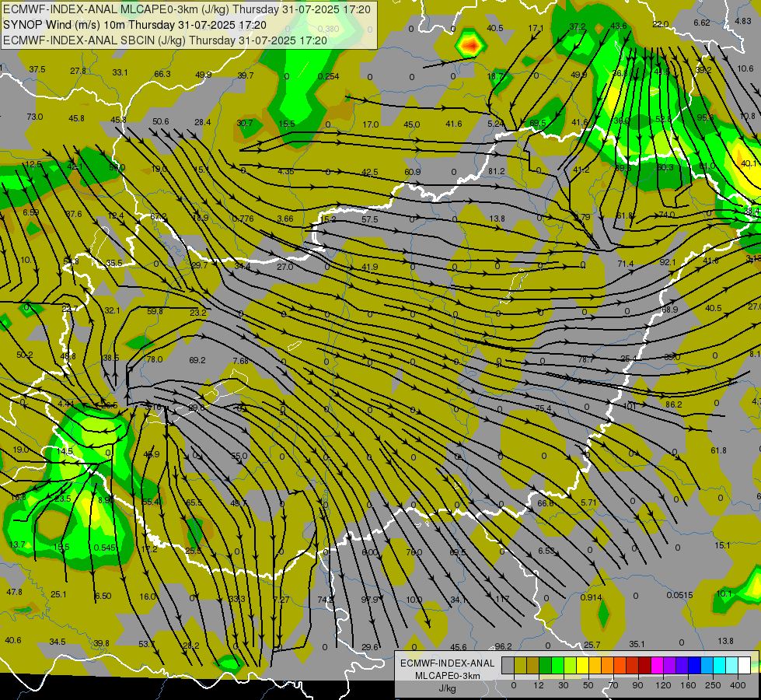Image resolution: width=761 pixels, height=700 pixels.
Task: Click the map value 66.3
Action: (162, 74)
